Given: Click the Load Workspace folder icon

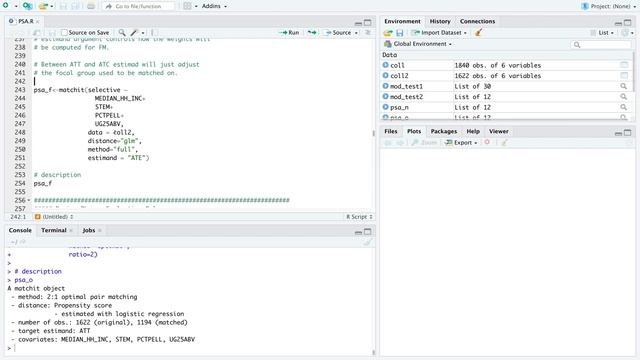Looking at the screenshot, I should (x=388, y=33).
